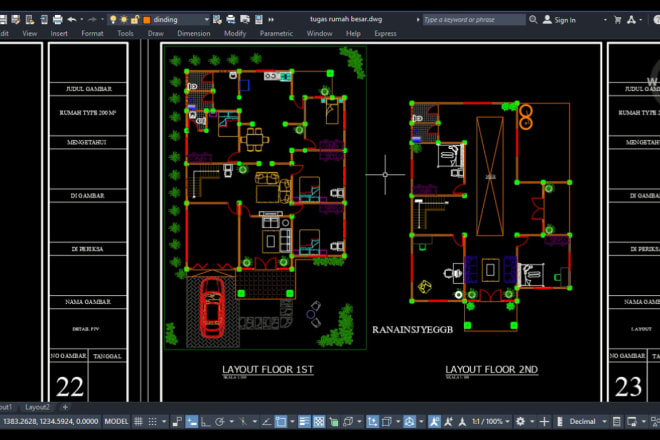This screenshot has width=660, height=440.
Task: Open the Modify menu
Action: point(235,33)
